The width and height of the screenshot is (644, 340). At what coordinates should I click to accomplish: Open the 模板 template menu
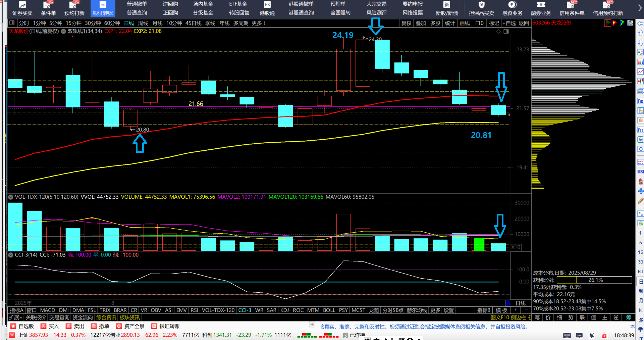click(x=501, y=310)
